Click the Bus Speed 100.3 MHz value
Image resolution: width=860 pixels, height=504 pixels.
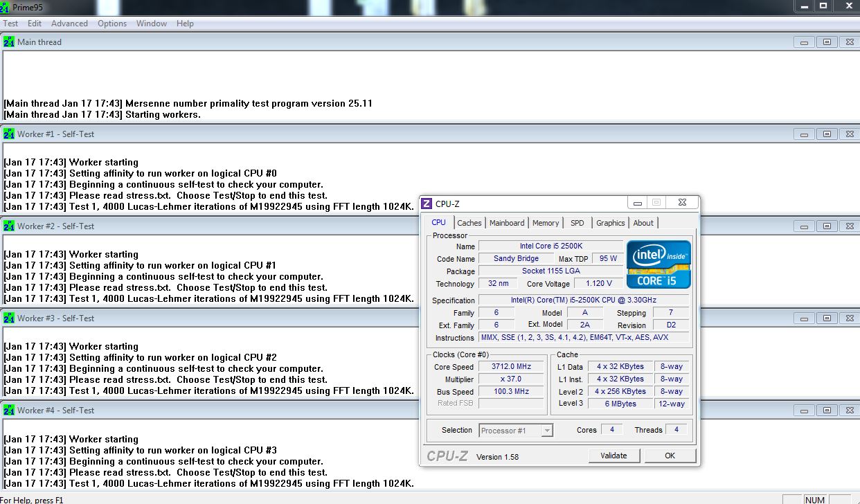[x=511, y=392]
